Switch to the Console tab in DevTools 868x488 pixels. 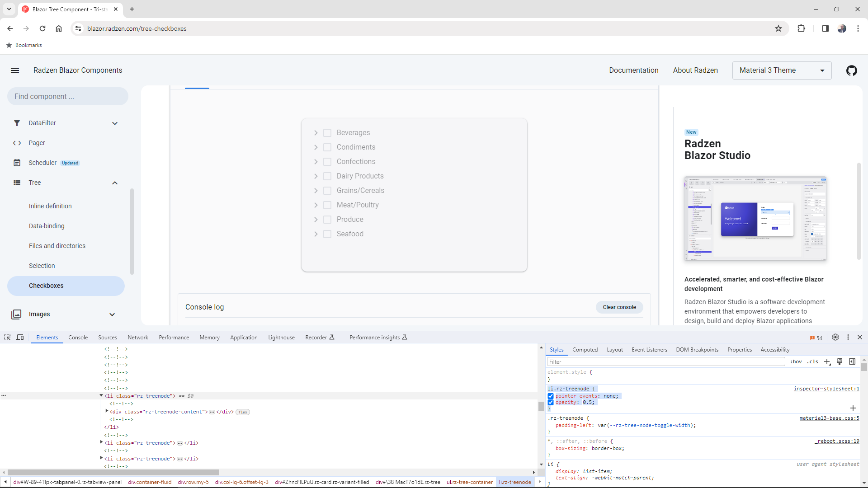[78, 338]
